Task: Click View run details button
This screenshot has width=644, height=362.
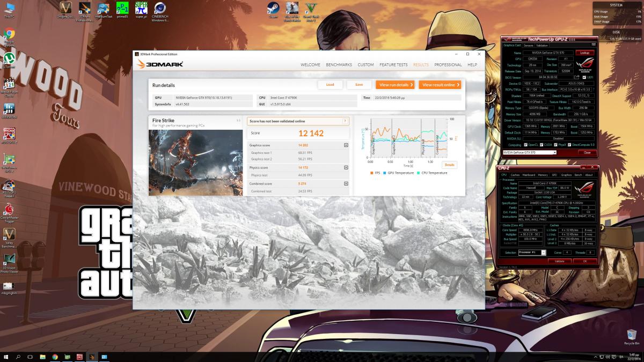Action: [x=396, y=85]
